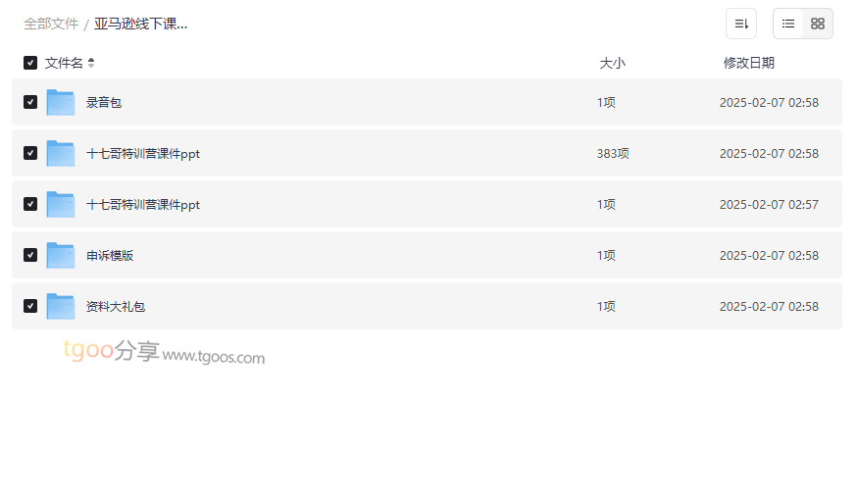Open the www.tgoos.com watermark link

(214, 356)
